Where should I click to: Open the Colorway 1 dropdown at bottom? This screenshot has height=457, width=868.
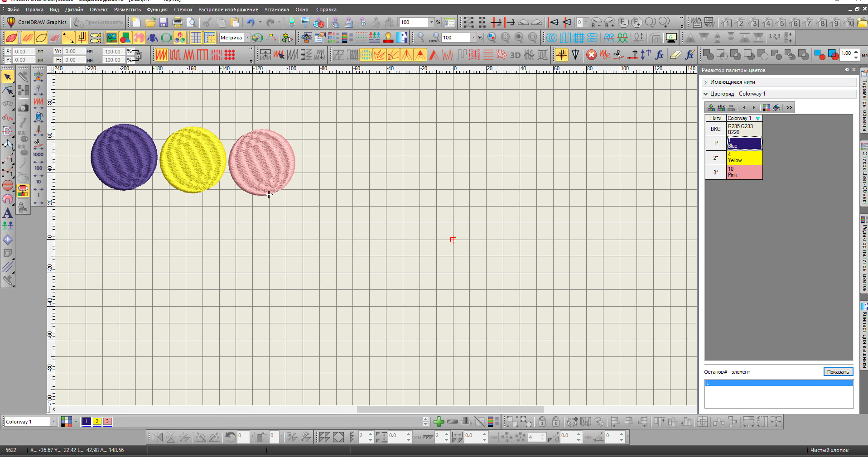53,422
